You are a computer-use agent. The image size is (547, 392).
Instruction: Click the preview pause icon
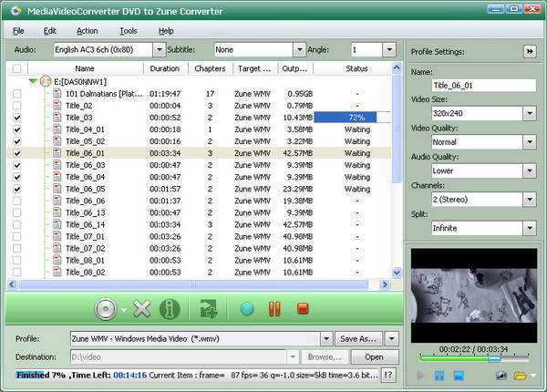439,376
